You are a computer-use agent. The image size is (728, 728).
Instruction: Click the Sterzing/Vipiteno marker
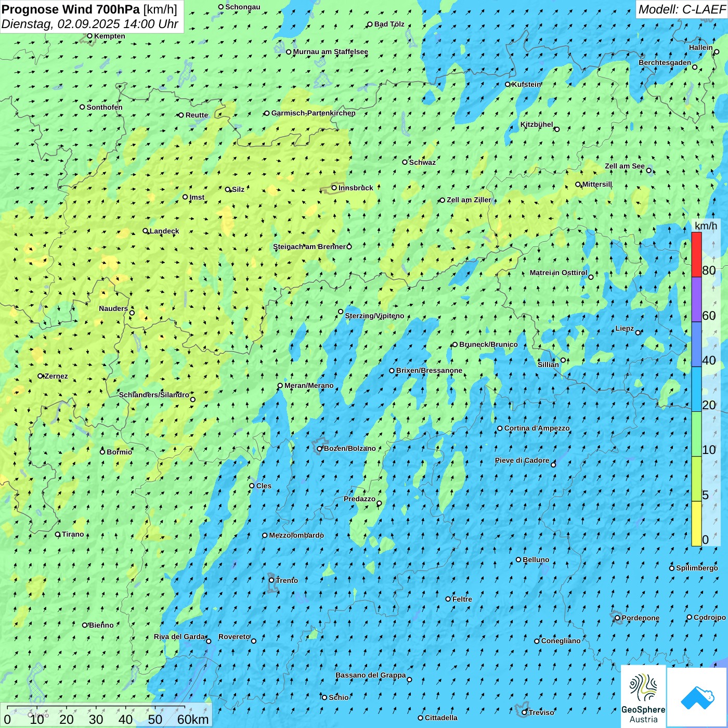coord(341,311)
